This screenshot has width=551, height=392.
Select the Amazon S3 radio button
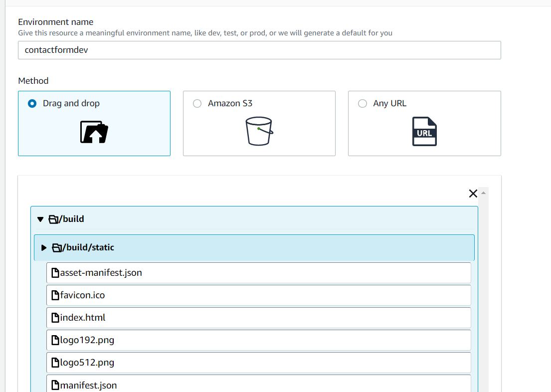[197, 103]
